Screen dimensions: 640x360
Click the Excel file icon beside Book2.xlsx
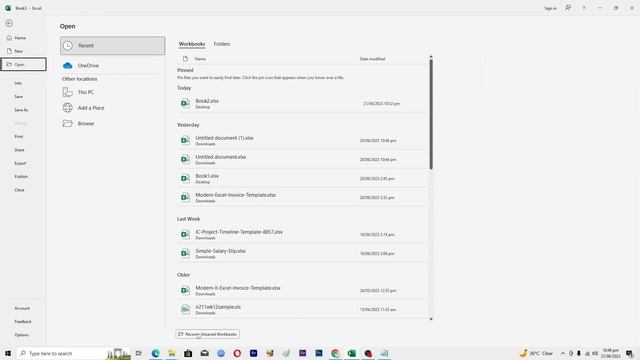click(x=185, y=104)
